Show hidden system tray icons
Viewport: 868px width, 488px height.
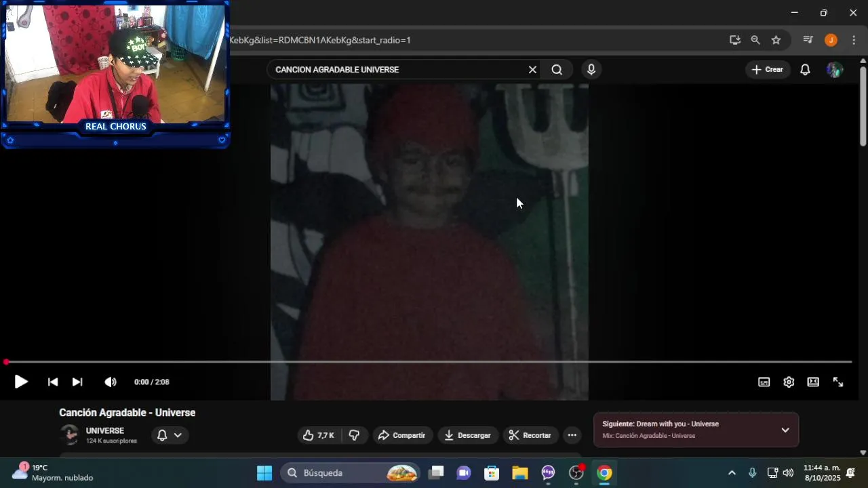[x=731, y=473]
